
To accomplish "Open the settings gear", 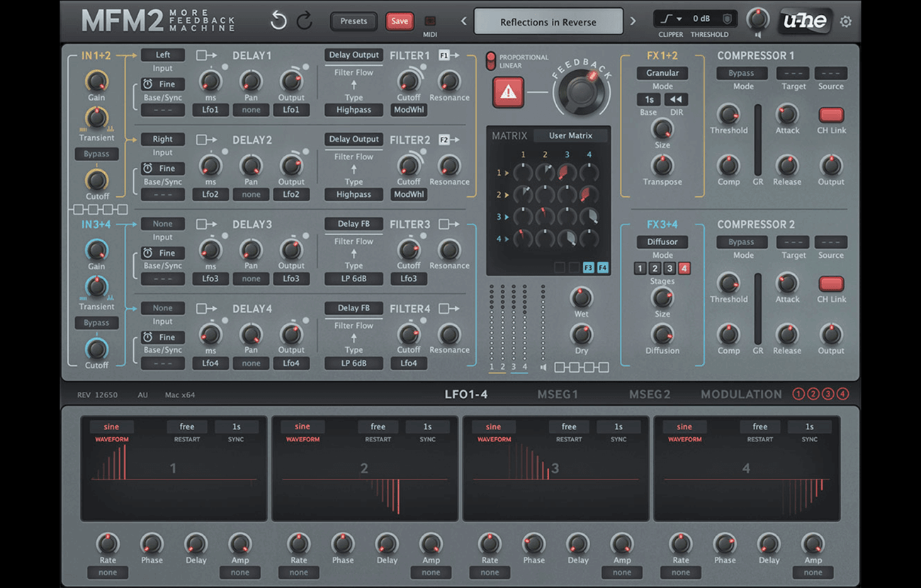I will [x=845, y=21].
